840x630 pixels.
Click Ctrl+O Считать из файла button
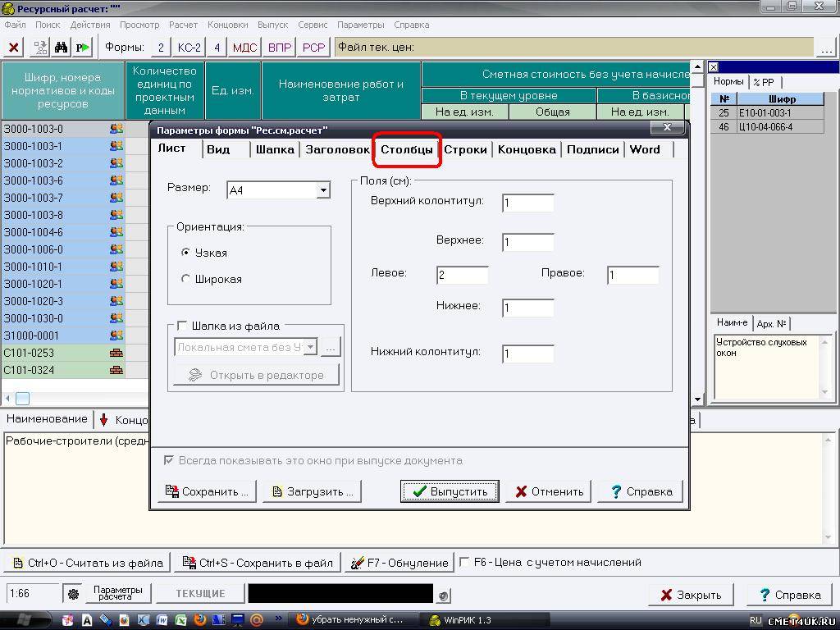88,563
